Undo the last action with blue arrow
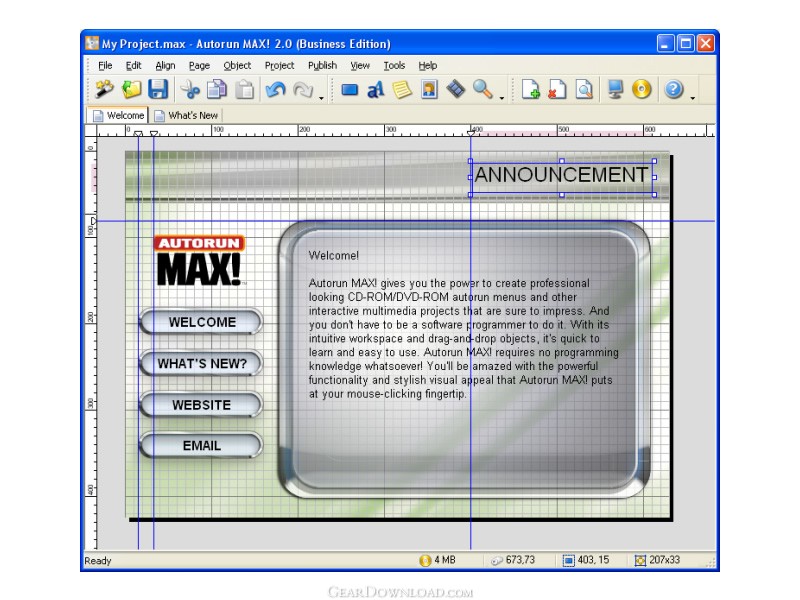This screenshot has width=800, height=600. pos(276,90)
